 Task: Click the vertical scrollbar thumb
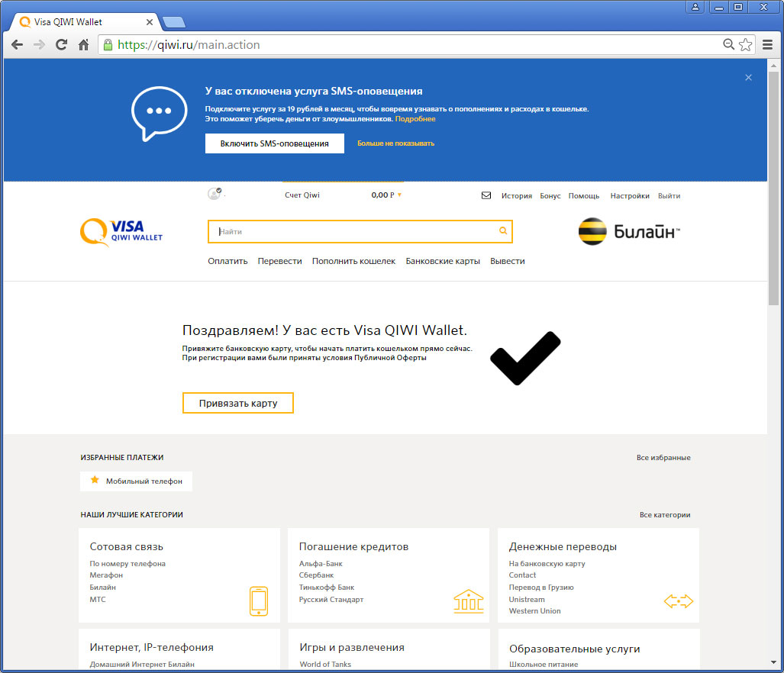(773, 188)
